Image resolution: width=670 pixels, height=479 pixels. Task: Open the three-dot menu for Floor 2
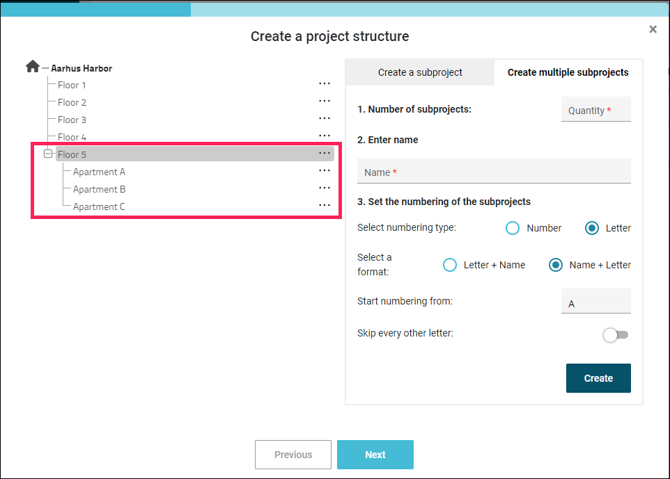(324, 102)
